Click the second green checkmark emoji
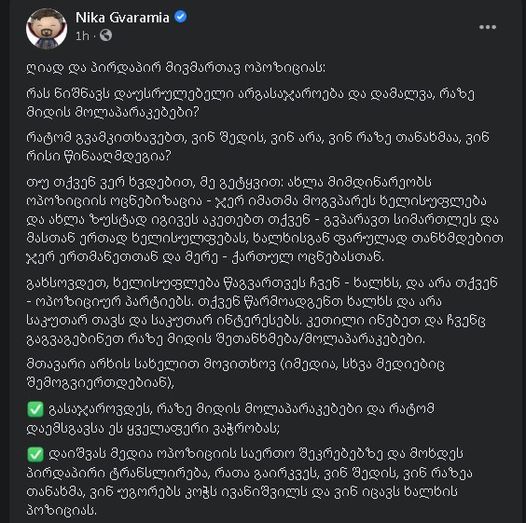Viewport: 526px width, 523px height. coord(35,455)
